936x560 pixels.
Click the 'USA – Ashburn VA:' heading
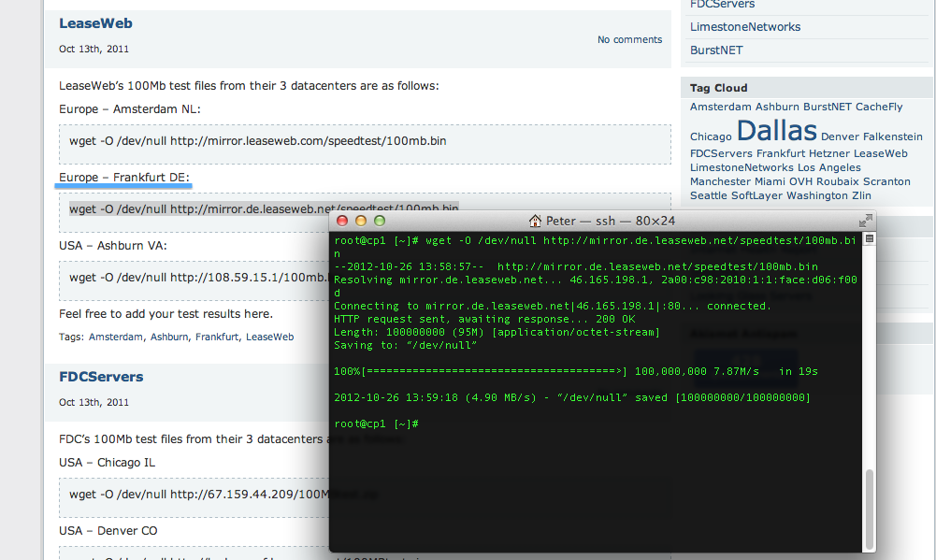click(x=113, y=245)
